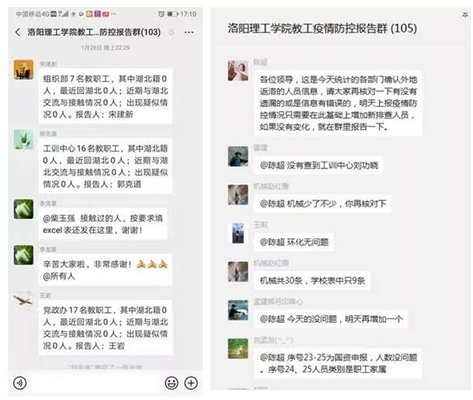
Task: Click the 序号23-25为国资申报 message bubble
Action: 338,363
